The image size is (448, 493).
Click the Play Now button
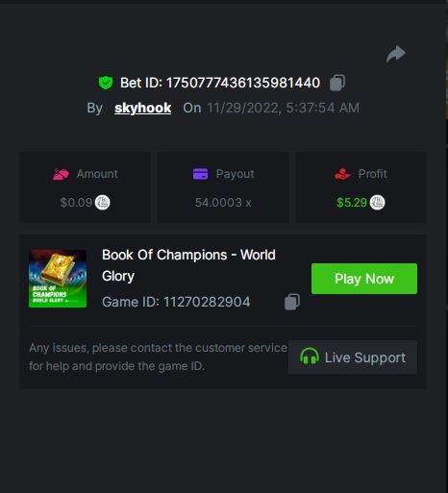click(x=364, y=279)
